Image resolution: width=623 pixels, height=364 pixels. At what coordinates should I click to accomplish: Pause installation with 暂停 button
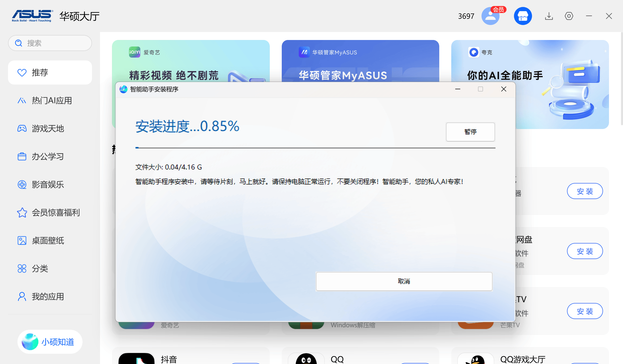pos(470,132)
